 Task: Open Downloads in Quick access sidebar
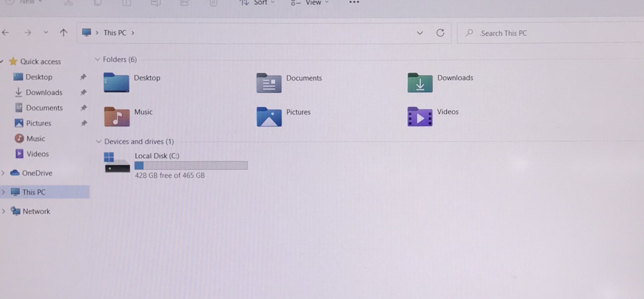44,92
